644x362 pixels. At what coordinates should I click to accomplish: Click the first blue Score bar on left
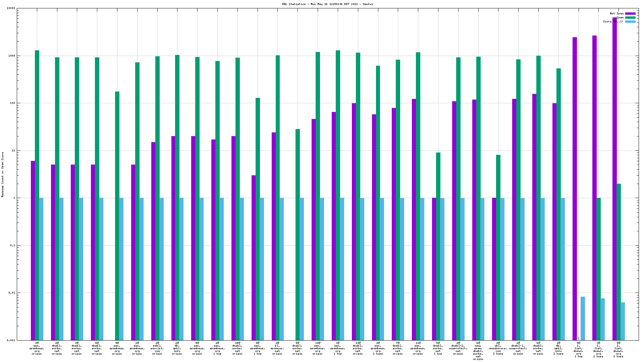(41, 268)
